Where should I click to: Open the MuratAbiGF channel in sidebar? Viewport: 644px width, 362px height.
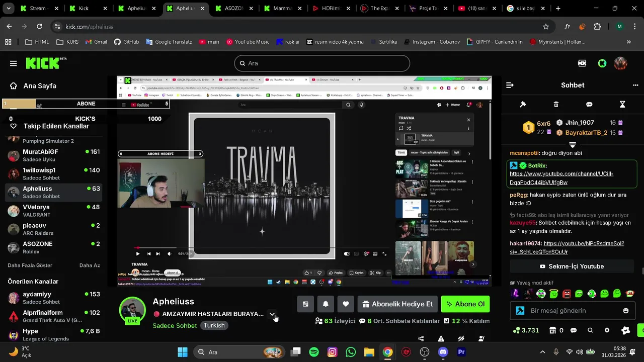point(54,155)
